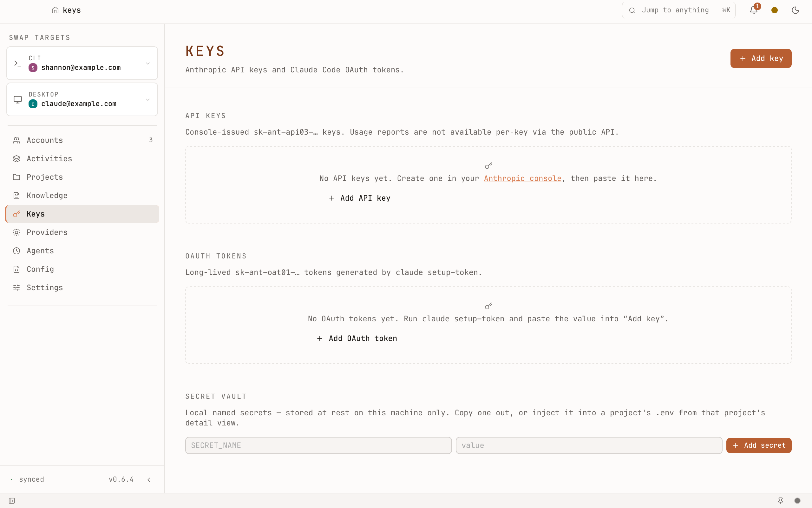Click Add OAuth token
812x508 pixels.
357,339
